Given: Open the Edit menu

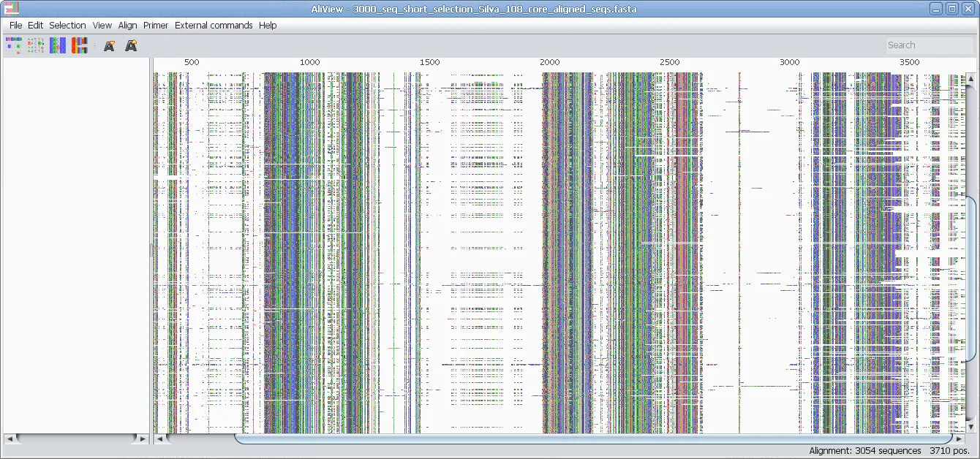Looking at the screenshot, I should pyautogui.click(x=35, y=25).
